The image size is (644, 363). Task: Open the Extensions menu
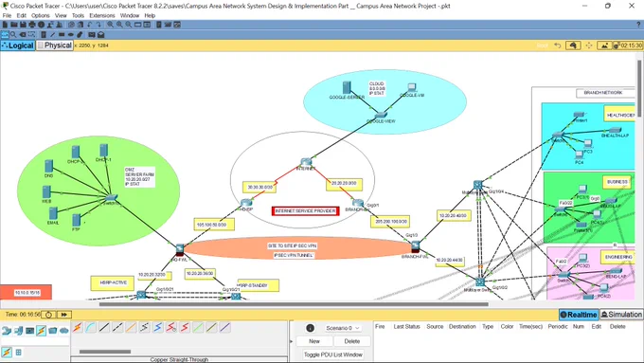102,15
